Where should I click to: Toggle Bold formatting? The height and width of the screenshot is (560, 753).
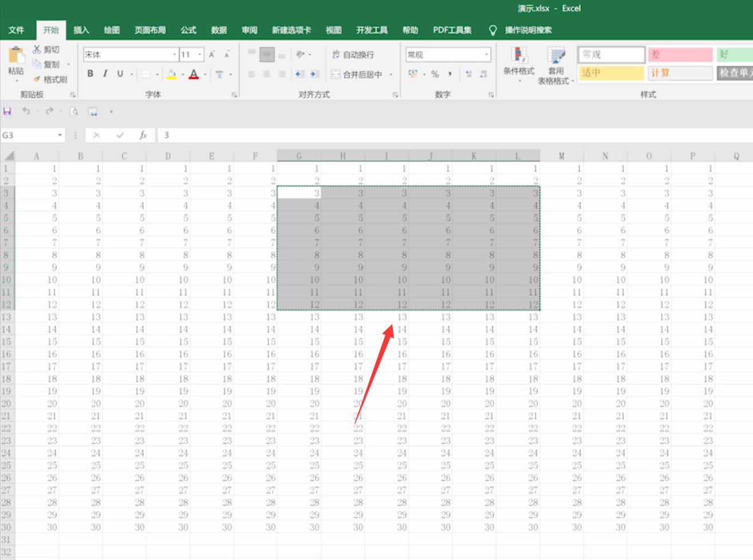90,74
